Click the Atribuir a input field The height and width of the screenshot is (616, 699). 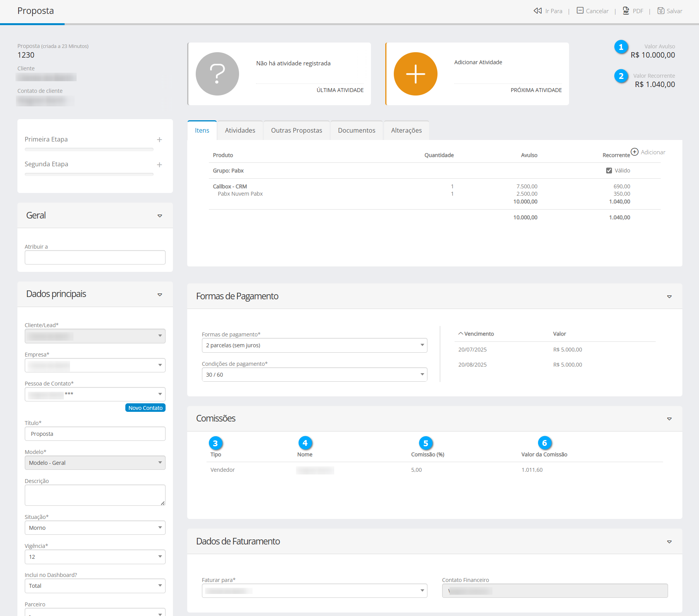(x=95, y=258)
